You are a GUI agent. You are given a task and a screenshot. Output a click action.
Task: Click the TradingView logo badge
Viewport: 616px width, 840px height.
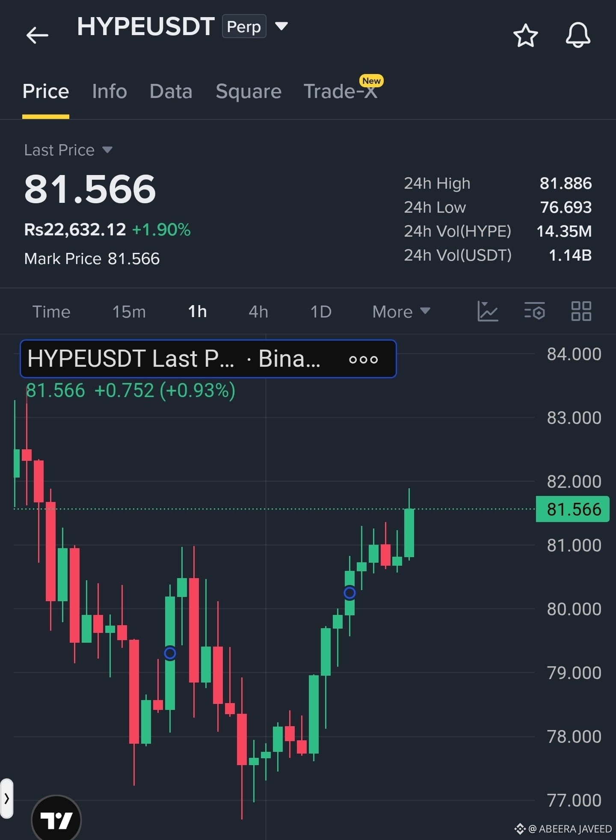point(56,819)
